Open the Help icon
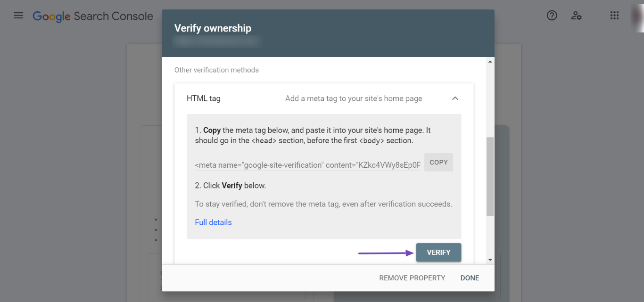644x302 pixels. pos(552,15)
